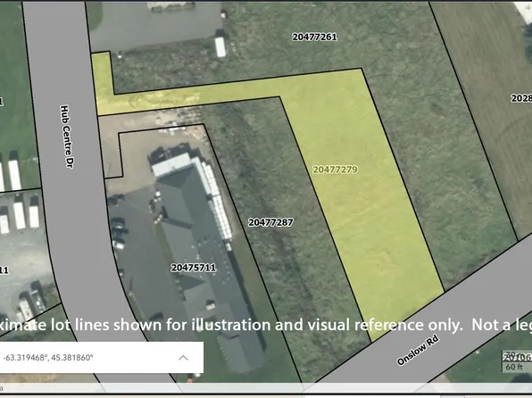Click the coordinates readout -63.319468°, 45.381860°
Viewport: 532px width, 398px height.
[48, 358]
